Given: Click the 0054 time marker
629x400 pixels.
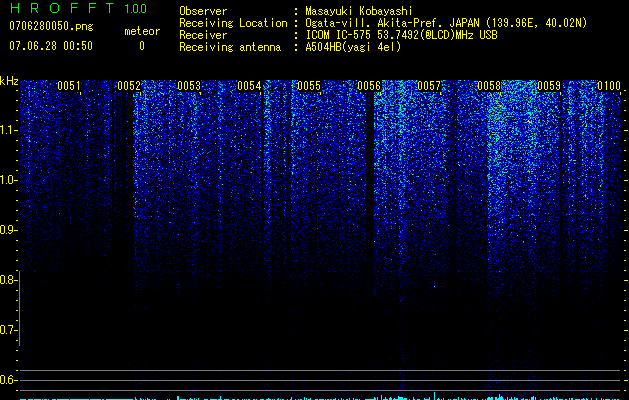Looking at the screenshot, I should pos(249,86).
